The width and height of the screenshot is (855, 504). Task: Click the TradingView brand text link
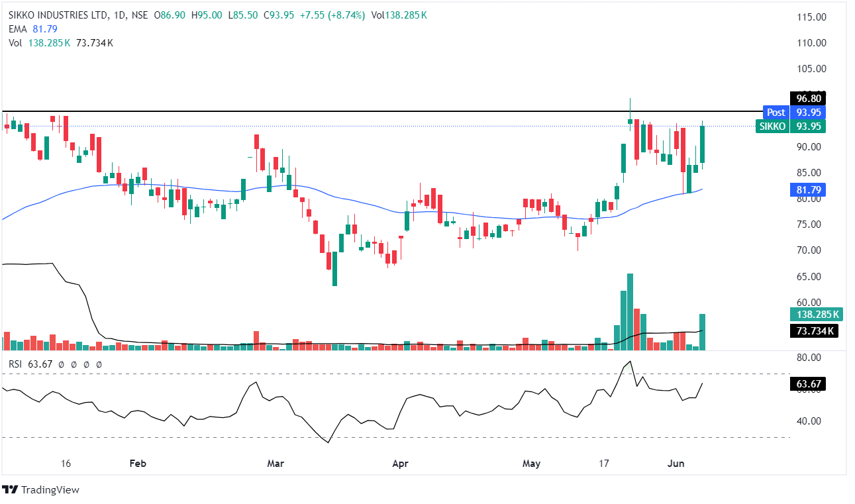(50, 490)
